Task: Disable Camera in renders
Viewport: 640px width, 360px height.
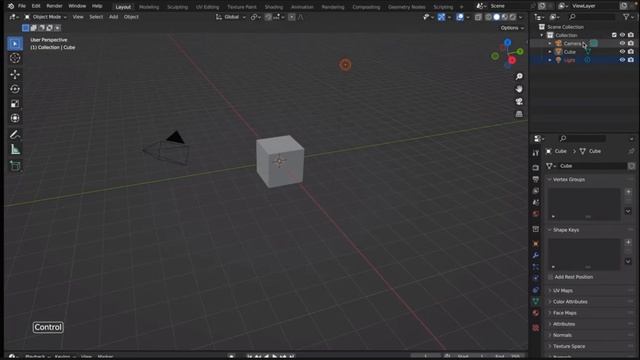Action: (631, 43)
